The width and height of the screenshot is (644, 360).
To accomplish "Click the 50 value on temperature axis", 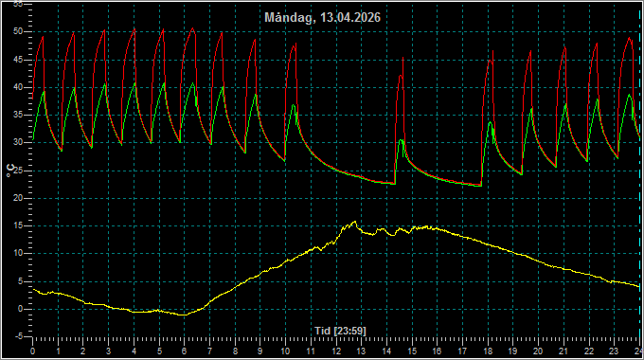I will tap(18, 31).
